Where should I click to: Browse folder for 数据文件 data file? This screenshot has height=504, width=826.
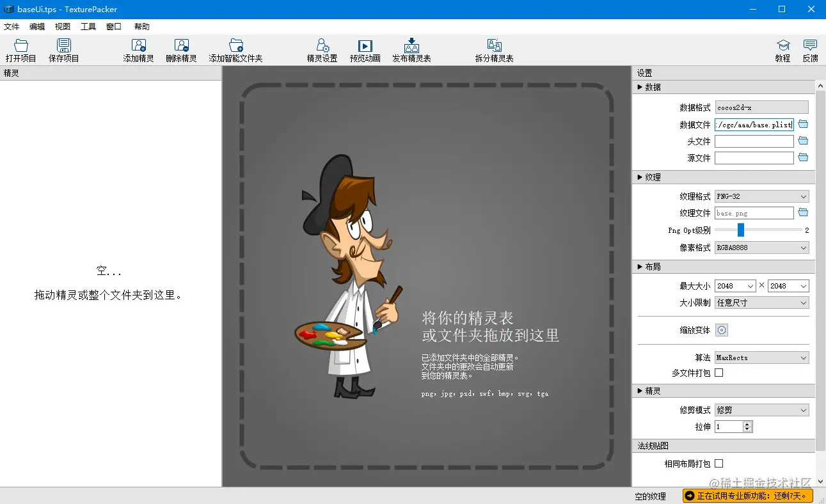click(803, 124)
